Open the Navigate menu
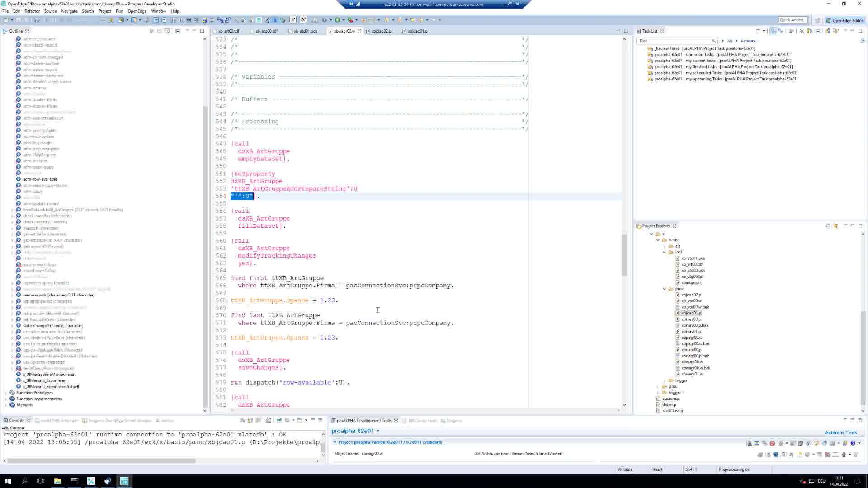The width and height of the screenshot is (868, 488). click(69, 11)
